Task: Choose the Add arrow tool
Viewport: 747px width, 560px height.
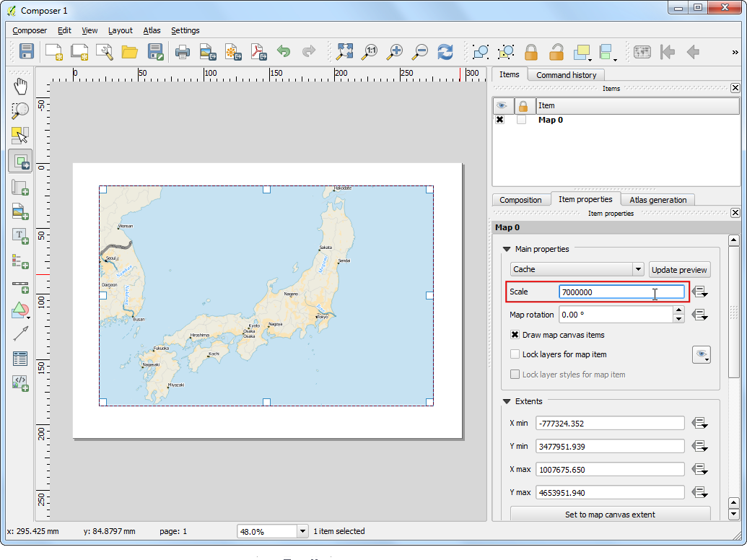Action: point(20,333)
